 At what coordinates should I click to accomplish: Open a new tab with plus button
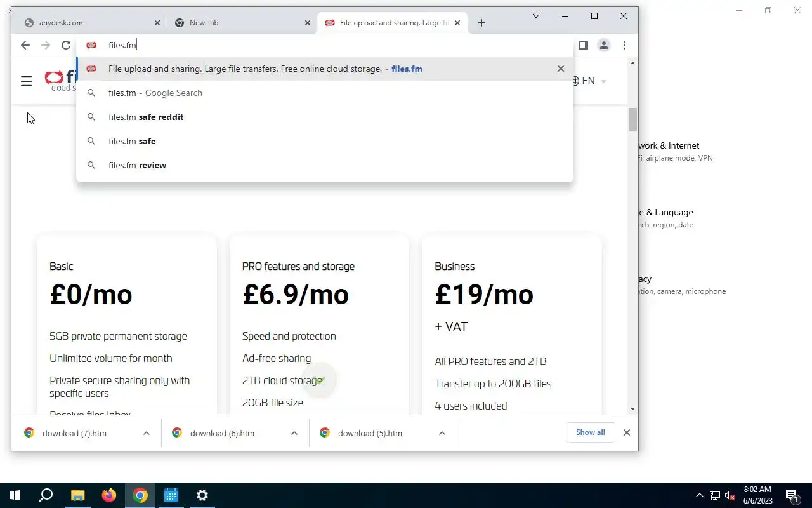[481, 23]
